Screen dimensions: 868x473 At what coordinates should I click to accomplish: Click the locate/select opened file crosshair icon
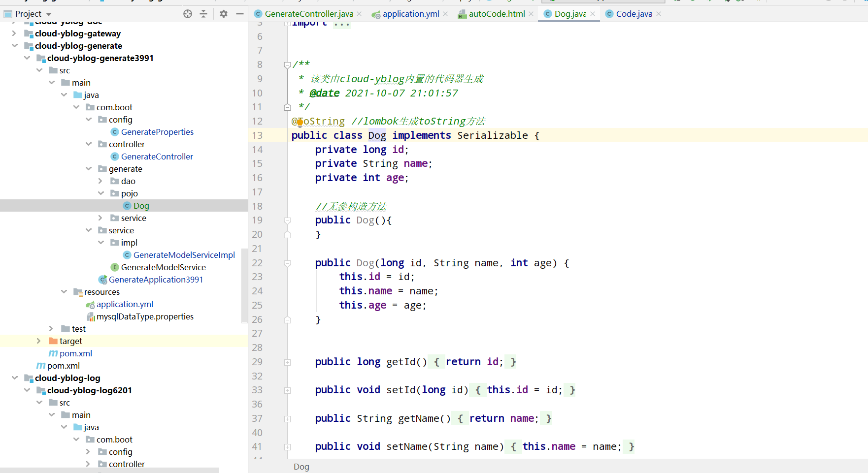coord(188,14)
